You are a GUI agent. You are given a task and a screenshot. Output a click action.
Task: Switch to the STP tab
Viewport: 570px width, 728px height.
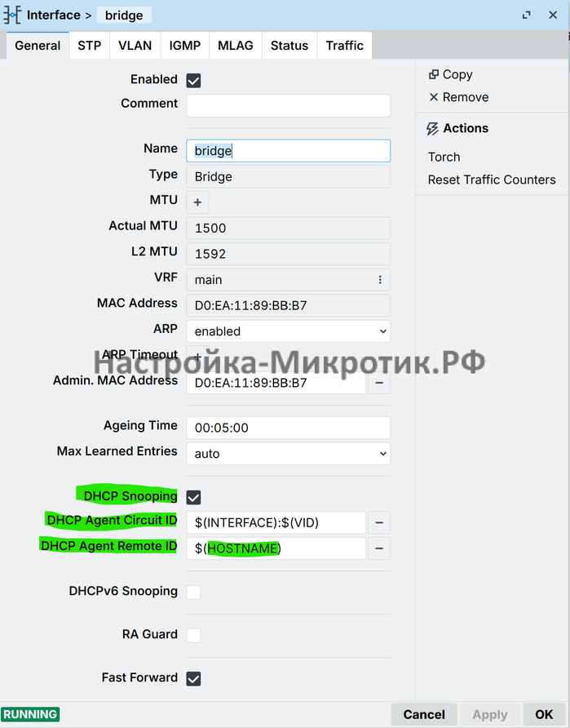tap(90, 46)
